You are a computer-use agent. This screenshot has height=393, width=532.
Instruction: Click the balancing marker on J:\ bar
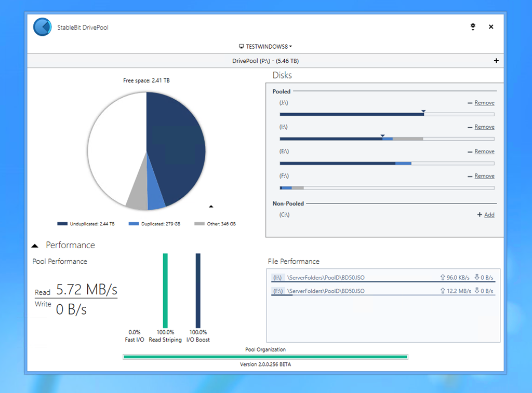tap(423, 111)
